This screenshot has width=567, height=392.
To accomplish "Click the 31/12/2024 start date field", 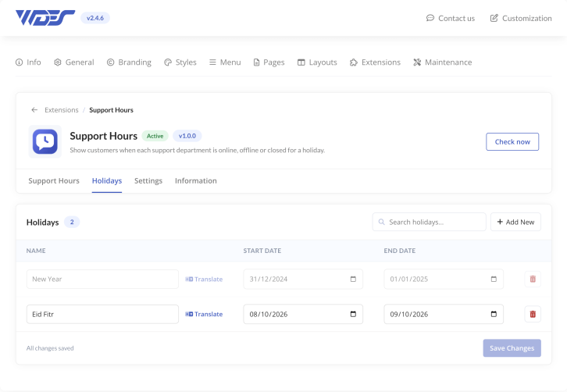I will [x=303, y=280].
